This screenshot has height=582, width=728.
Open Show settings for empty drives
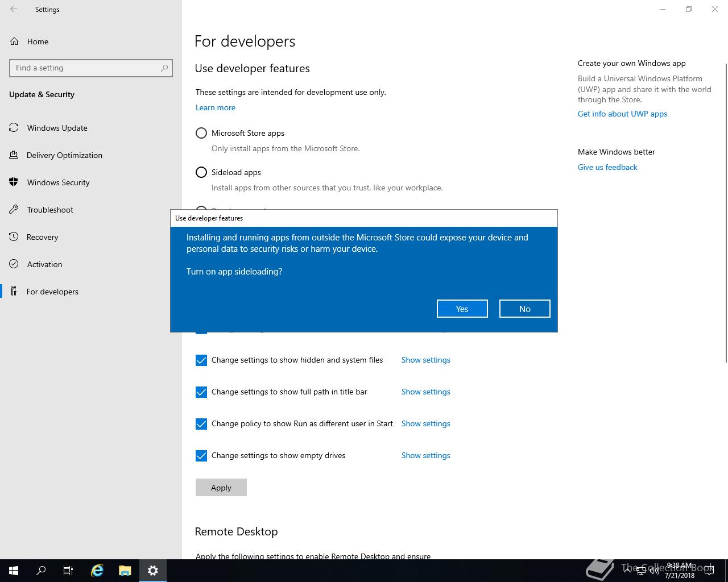[426, 455]
